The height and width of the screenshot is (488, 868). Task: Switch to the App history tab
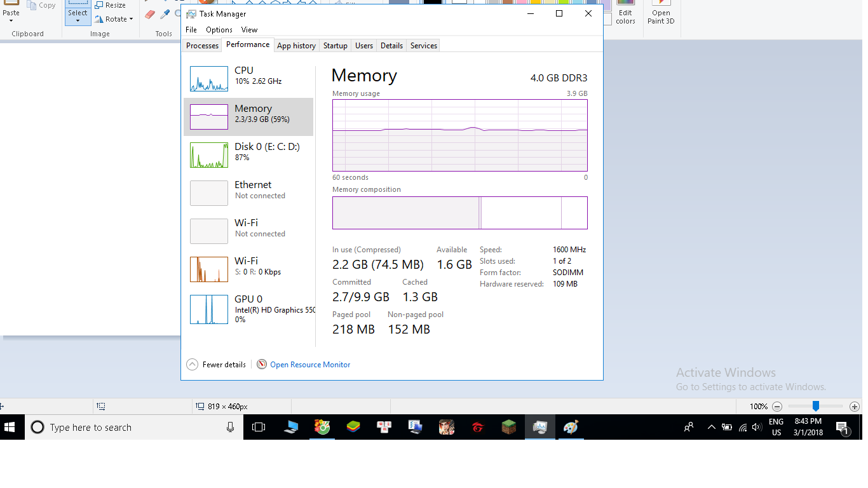(x=296, y=46)
